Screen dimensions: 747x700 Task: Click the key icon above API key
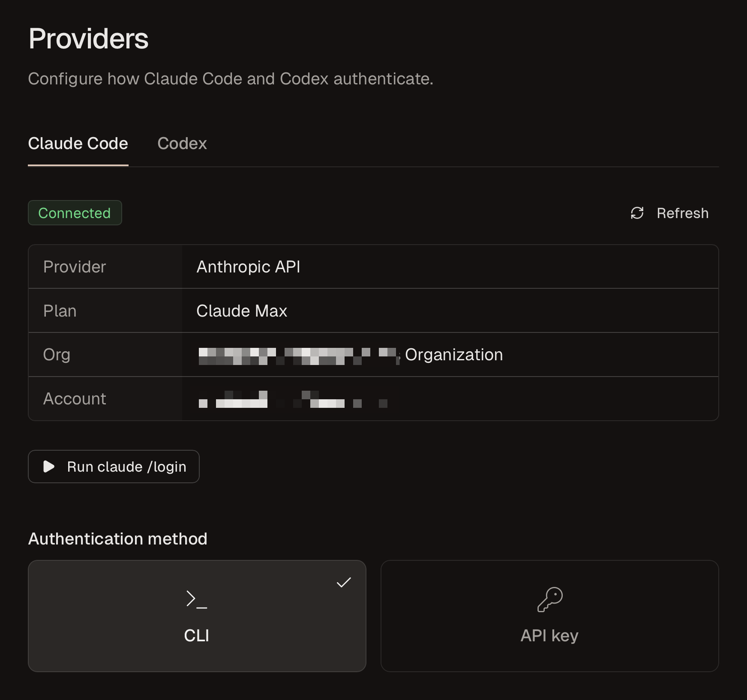coord(550,599)
